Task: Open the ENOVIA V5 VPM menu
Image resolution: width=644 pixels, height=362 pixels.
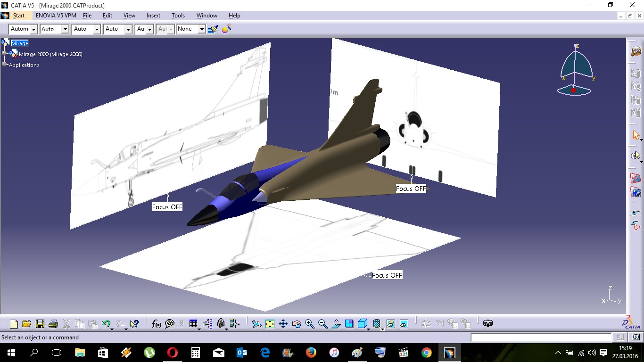Action: (x=56, y=16)
